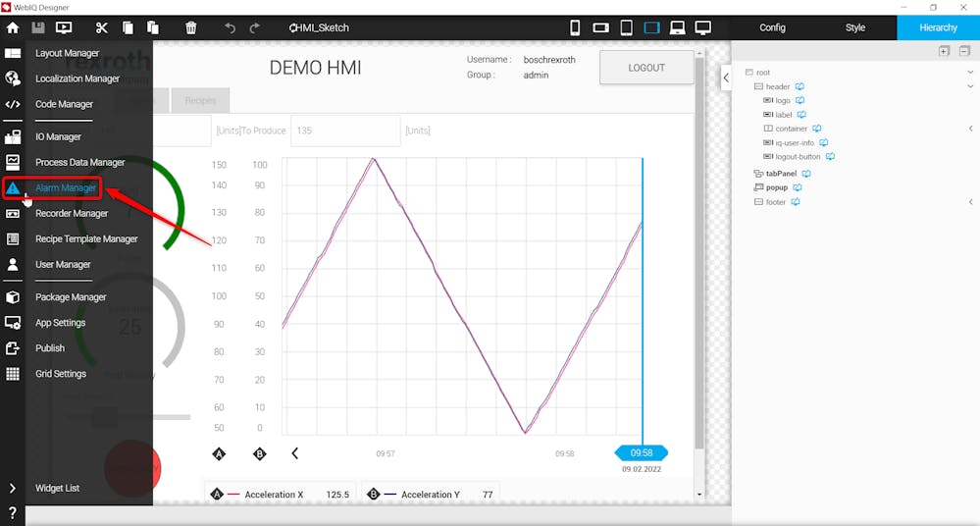Click the 09:58 time cursor label
Image resolution: width=980 pixels, height=526 pixels.
(642, 452)
